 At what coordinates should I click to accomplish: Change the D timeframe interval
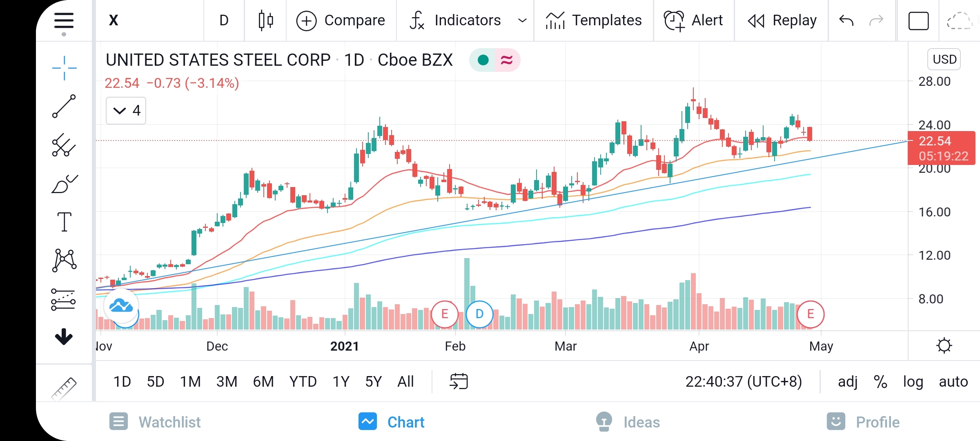[224, 20]
